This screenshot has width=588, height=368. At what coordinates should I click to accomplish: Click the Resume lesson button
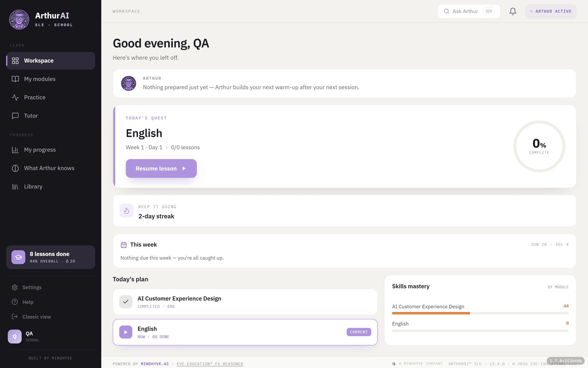coord(161,169)
